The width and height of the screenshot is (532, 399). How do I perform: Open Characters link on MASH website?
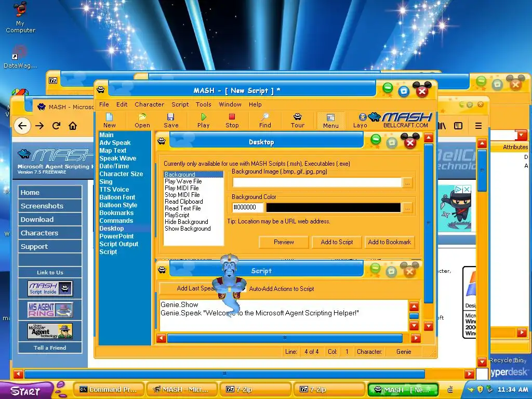click(x=50, y=233)
